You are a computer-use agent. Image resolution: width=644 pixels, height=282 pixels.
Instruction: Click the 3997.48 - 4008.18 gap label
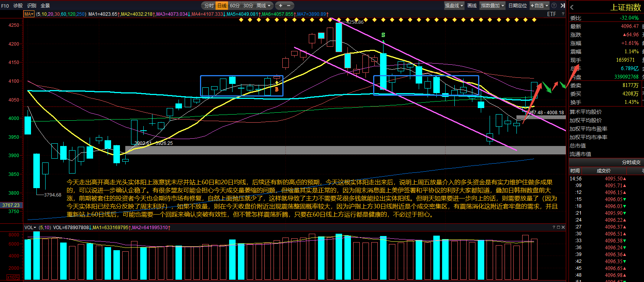pyautogui.click(x=545, y=113)
